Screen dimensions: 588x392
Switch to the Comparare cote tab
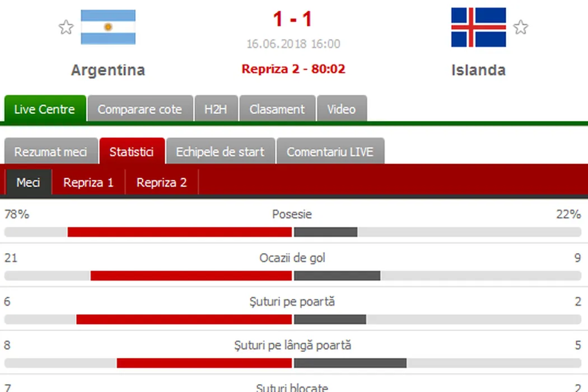pos(139,109)
